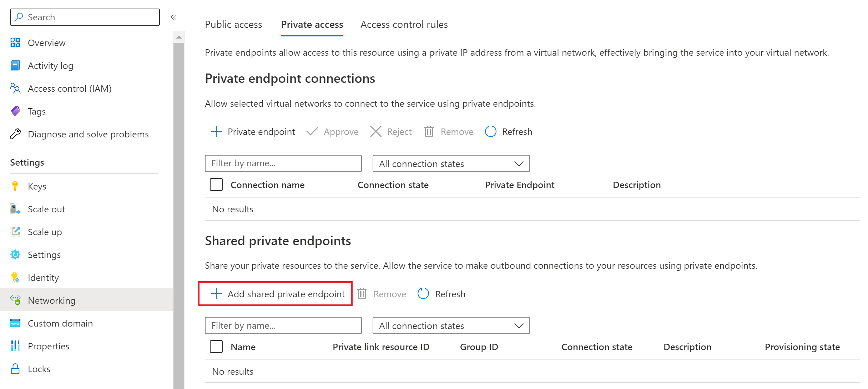Open the Access control rules tab
The image size is (868, 389).
pyautogui.click(x=404, y=24)
